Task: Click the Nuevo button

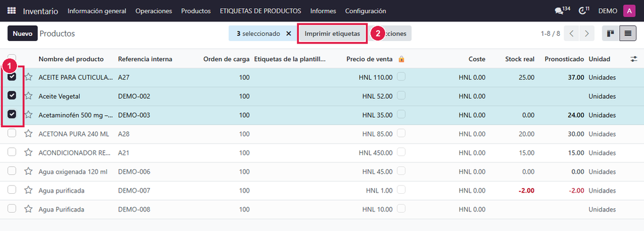Action: pyautogui.click(x=22, y=34)
